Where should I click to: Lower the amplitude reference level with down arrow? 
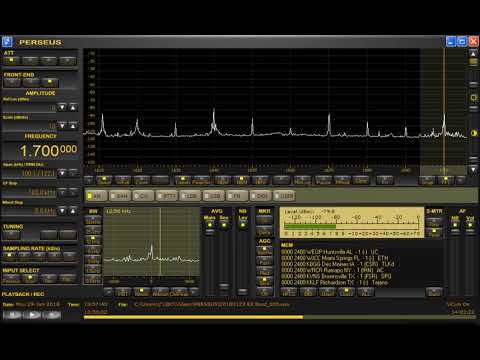[62, 107]
